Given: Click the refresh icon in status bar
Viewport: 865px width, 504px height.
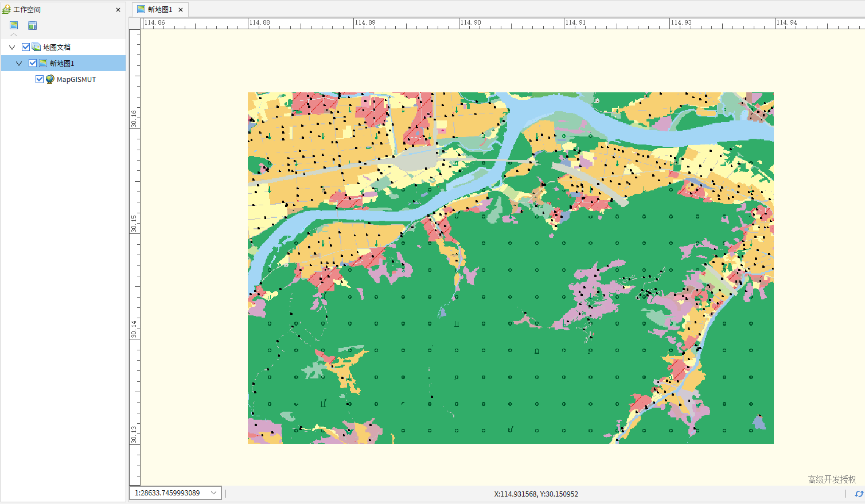Looking at the screenshot, I should coord(859,494).
